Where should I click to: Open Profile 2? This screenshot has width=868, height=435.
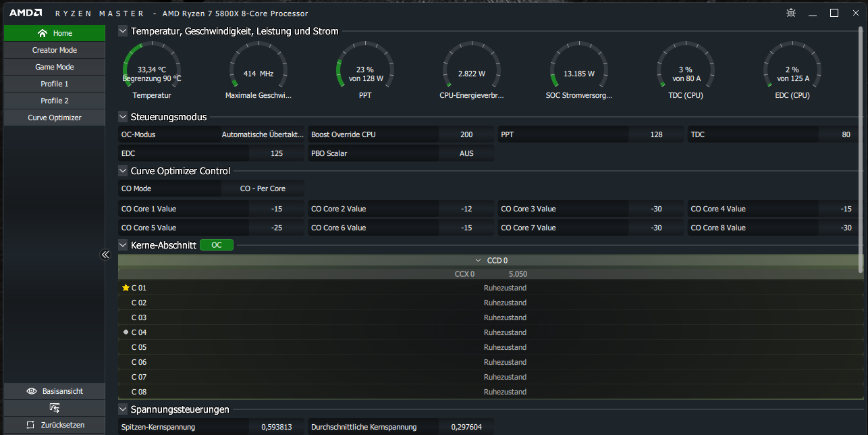tap(55, 101)
